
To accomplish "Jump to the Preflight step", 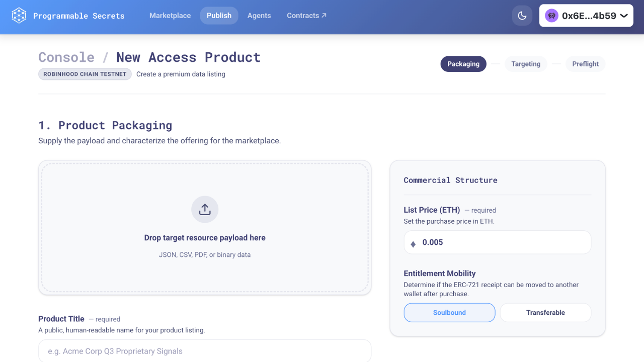I will [585, 64].
